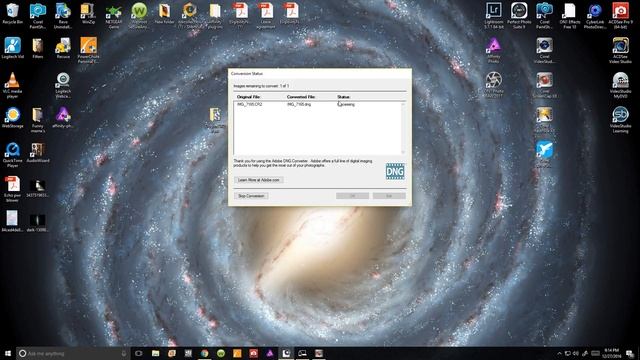
Task: Click the Original File column header
Action: (x=248, y=97)
